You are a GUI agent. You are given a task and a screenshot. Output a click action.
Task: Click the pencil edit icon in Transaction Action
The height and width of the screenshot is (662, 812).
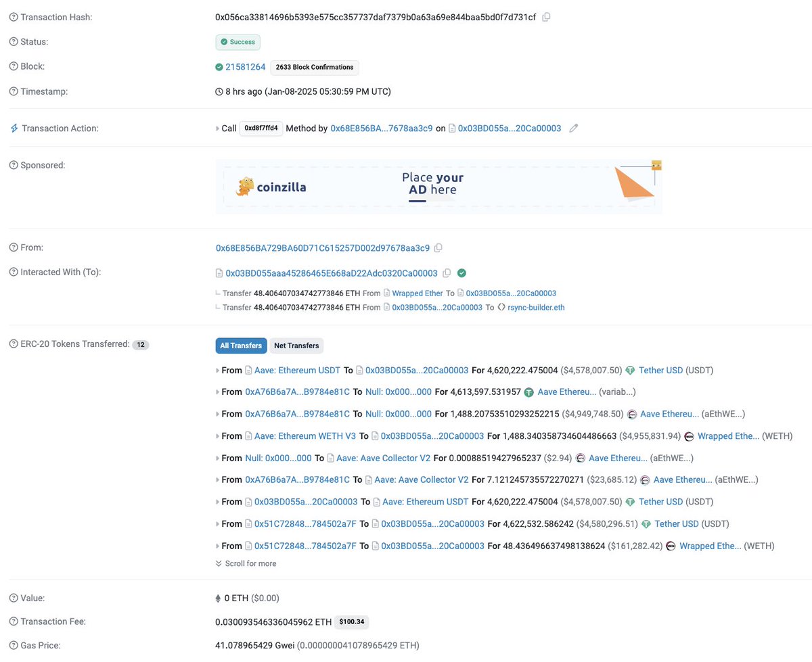[x=574, y=128]
